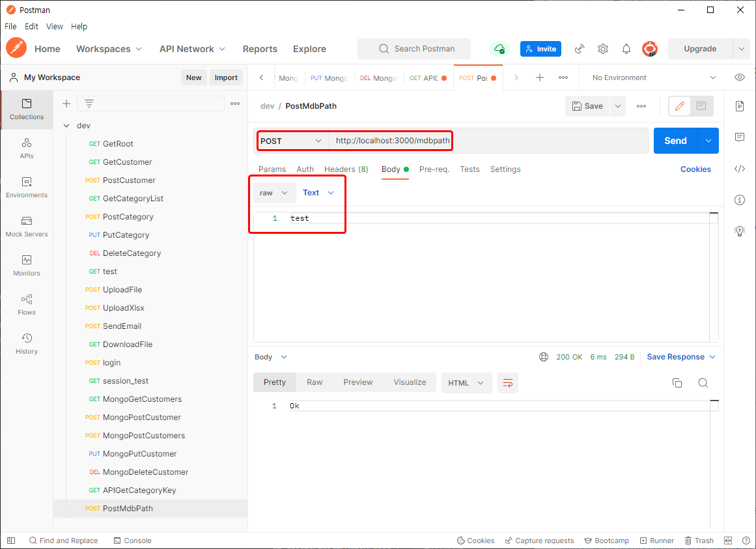Open the Workspaces menu
The height and width of the screenshot is (549, 756).
pyautogui.click(x=109, y=49)
